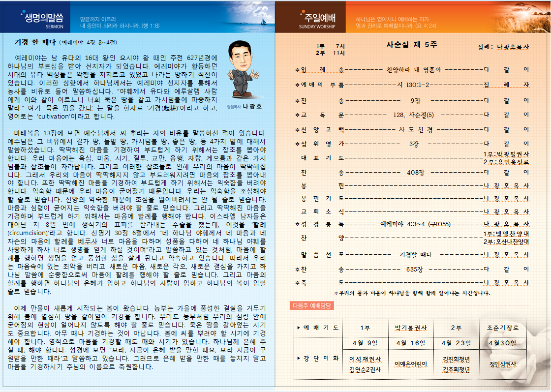Click the '4월 9일' date cell
Viewport: 551px width, 392px height.
365,343
